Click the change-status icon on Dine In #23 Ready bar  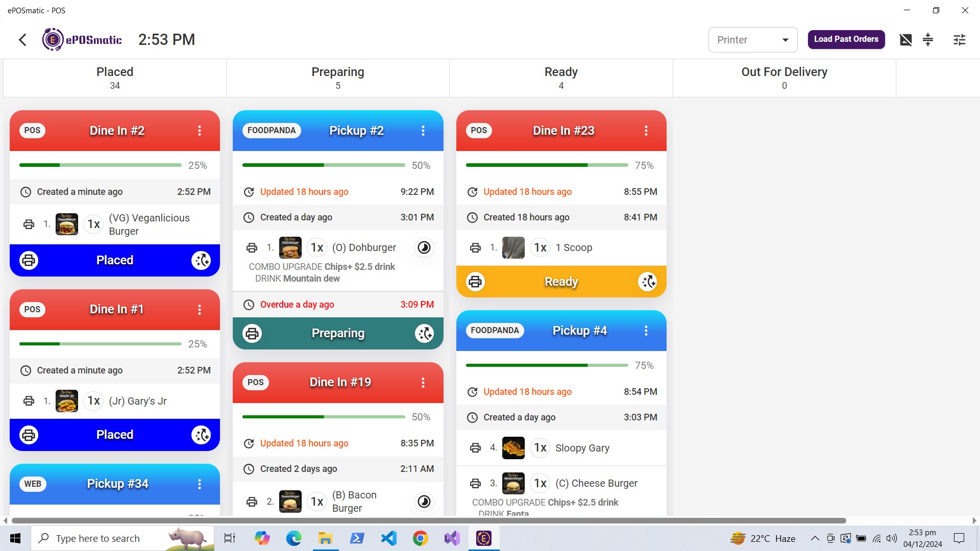pos(648,282)
